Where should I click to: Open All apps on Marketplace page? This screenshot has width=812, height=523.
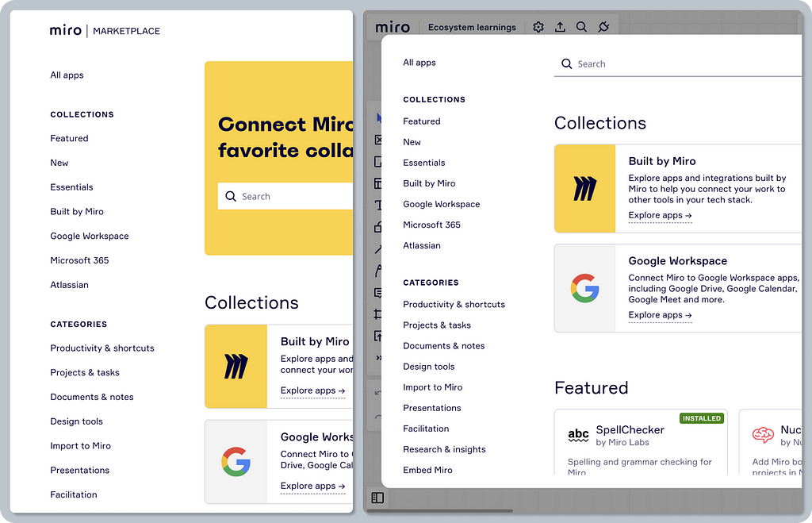coord(67,75)
